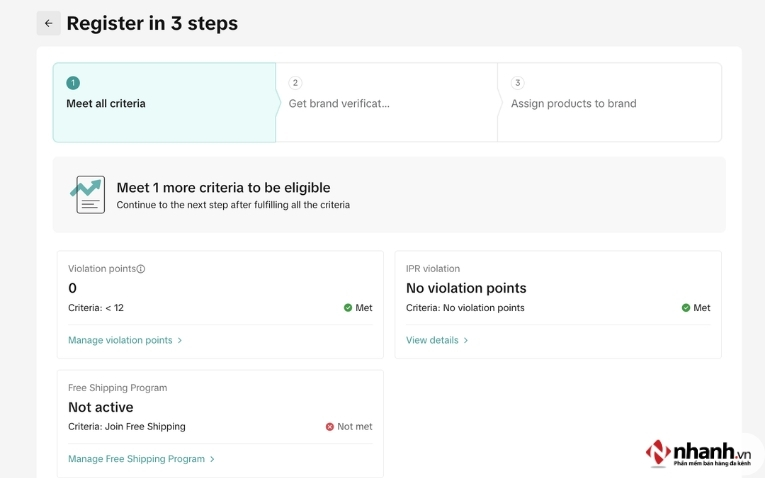Click step 2 number circle
Screen dimensions: 765x478
(295, 83)
